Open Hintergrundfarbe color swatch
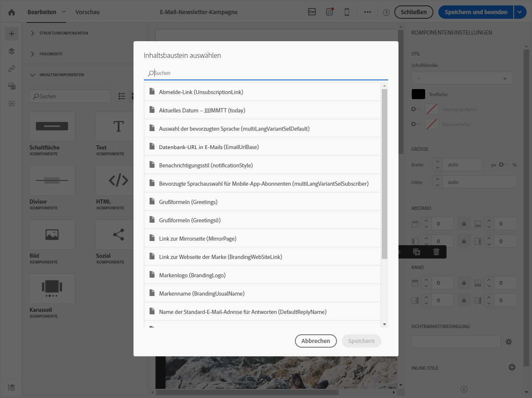The height and width of the screenshot is (398, 532). click(432, 109)
